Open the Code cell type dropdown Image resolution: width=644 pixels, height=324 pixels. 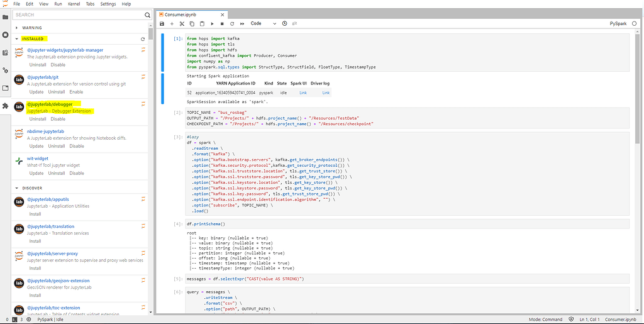coord(263,23)
